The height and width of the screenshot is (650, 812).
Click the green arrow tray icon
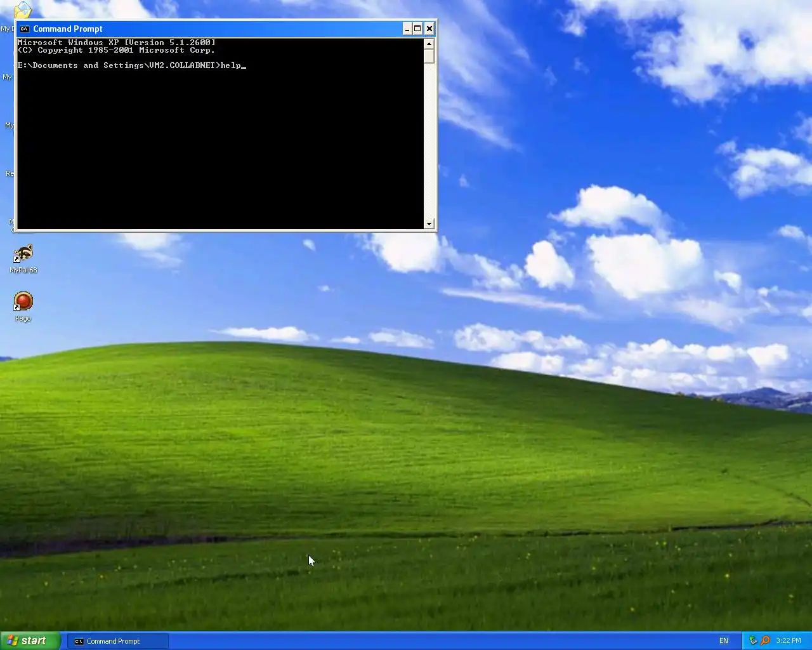(753, 640)
